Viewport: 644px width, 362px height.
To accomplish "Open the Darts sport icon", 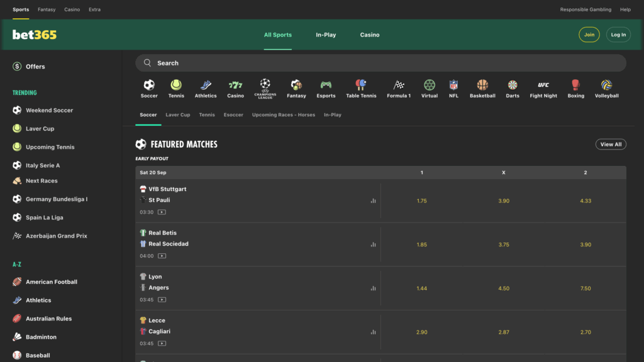I will coord(512,85).
